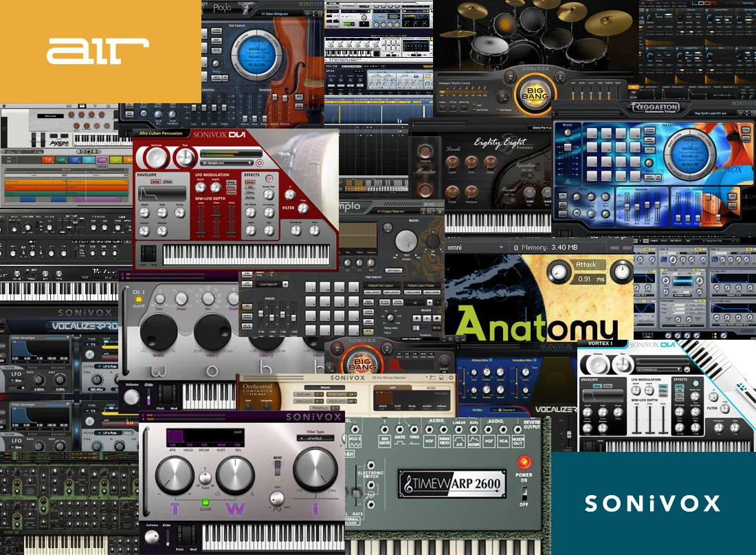Click the Anatomy logo text
The image size is (756, 555).
click(537, 325)
